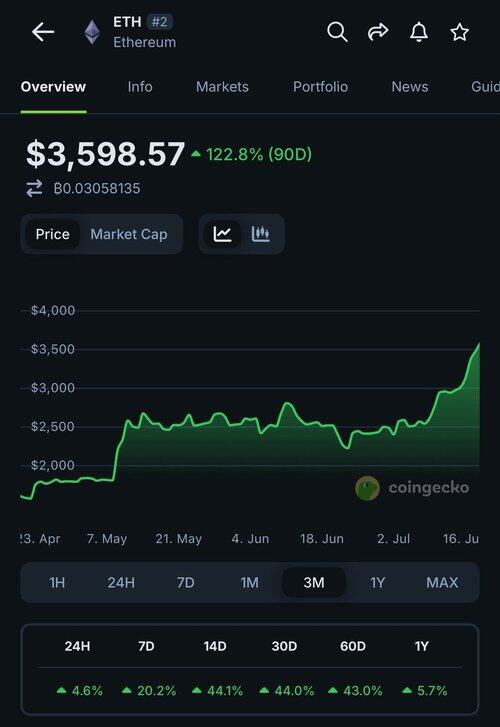Choose the 1Y chart range
This screenshot has height=727, width=500.
pyautogui.click(x=378, y=583)
